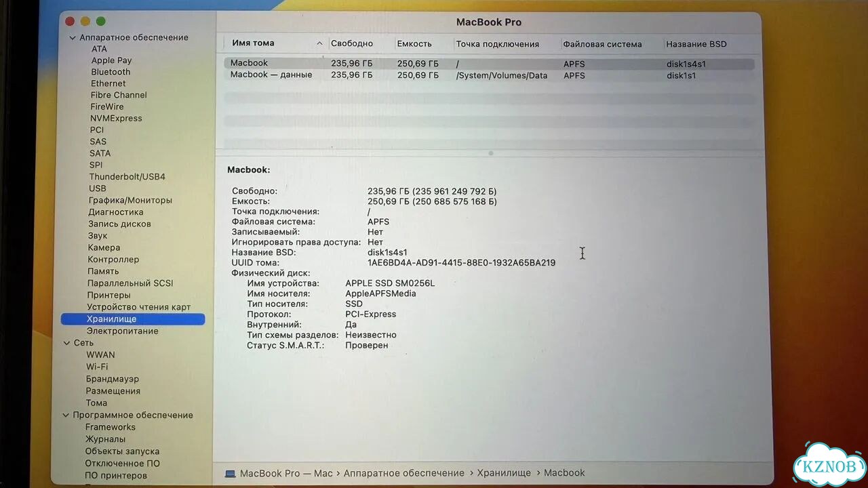Open the Bluetooth hardware entry
This screenshot has width=868, height=488.
(111, 72)
